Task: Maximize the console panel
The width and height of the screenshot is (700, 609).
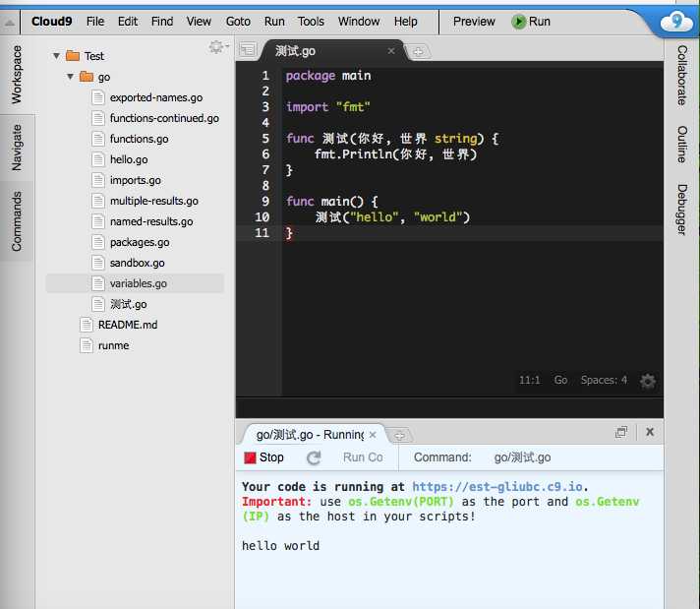Action: [x=621, y=432]
